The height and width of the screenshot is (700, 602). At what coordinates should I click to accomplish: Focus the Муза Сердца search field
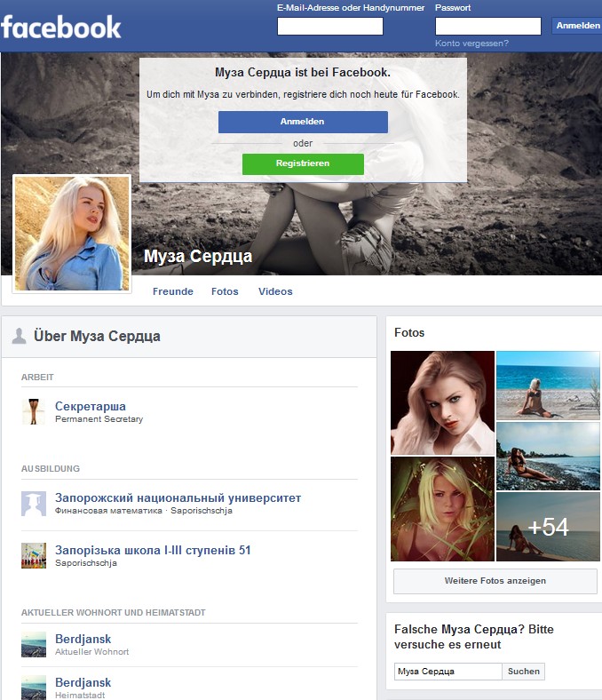click(448, 672)
